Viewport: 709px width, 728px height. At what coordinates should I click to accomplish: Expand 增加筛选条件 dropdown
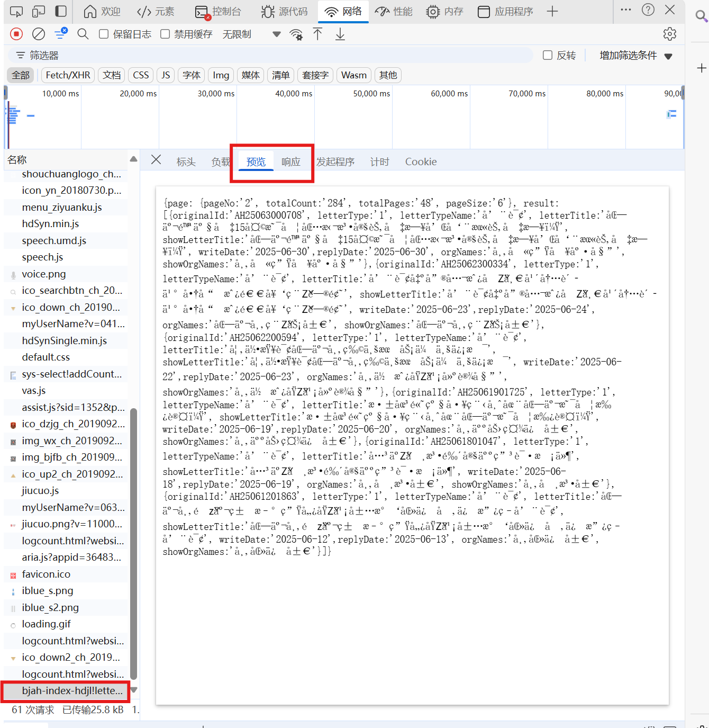coord(635,56)
